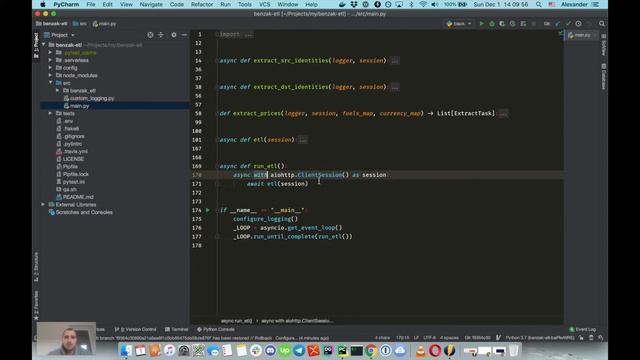Open the Opera browser in the Dock

point(435,350)
